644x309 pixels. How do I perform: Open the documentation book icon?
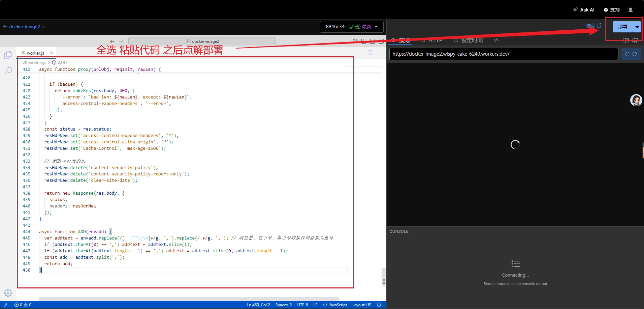pyautogui.click(x=626, y=40)
